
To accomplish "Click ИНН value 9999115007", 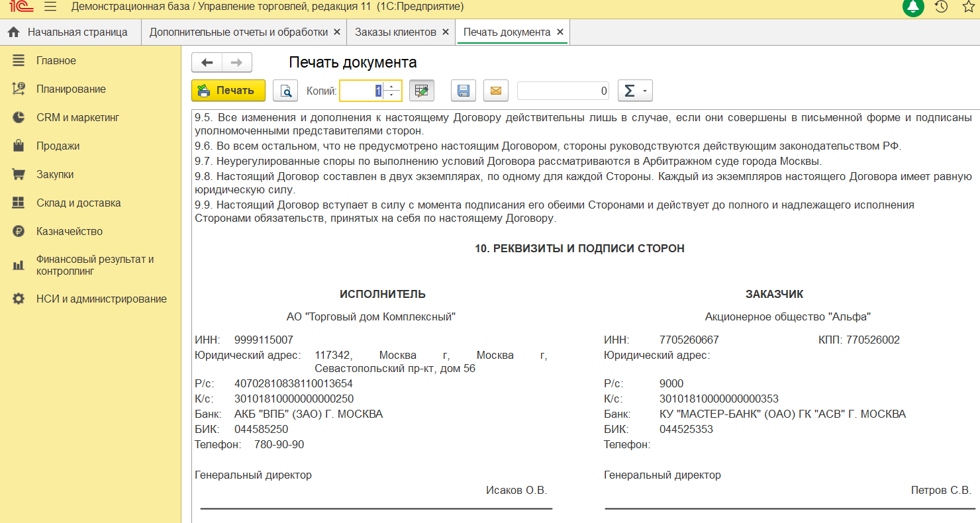I will (264, 340).
